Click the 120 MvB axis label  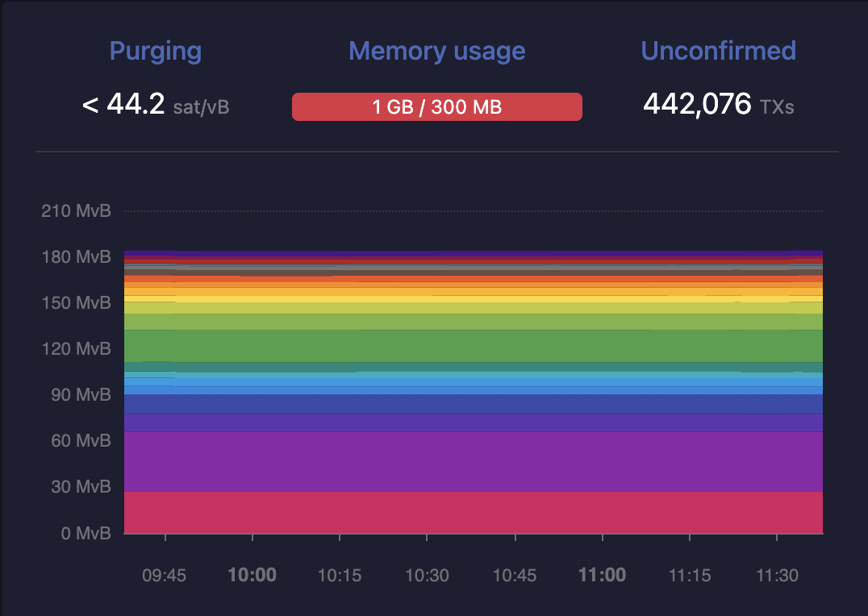77,348
